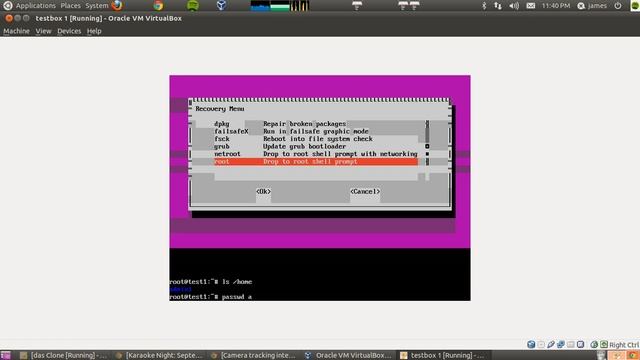This screenshot has height=360, width=640.
Task: Open the sound volume indicator
Action: click(514, 6)
